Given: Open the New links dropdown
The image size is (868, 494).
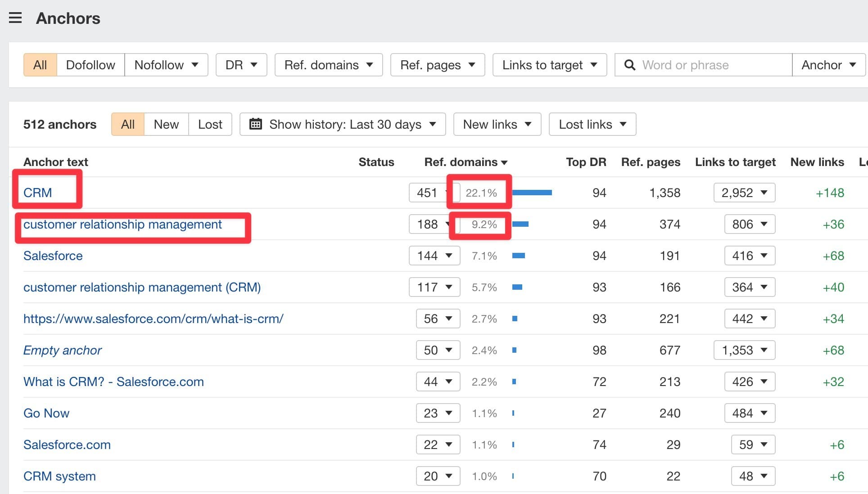Looking at the screenshot, I should pos(497,124).
